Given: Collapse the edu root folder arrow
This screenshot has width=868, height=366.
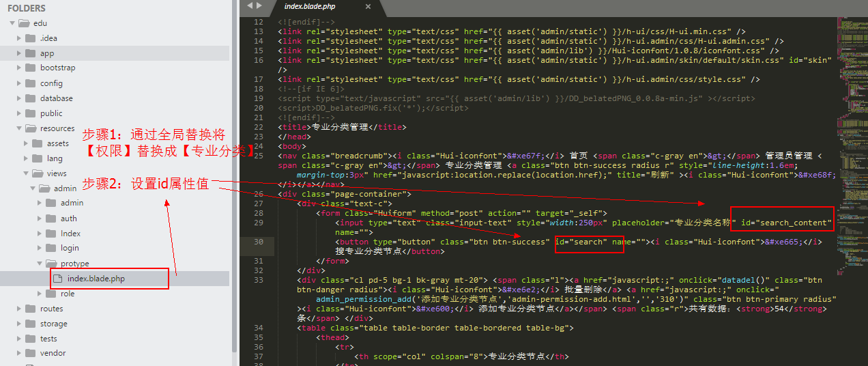Looking at the screenshot, I should (12, 23).
